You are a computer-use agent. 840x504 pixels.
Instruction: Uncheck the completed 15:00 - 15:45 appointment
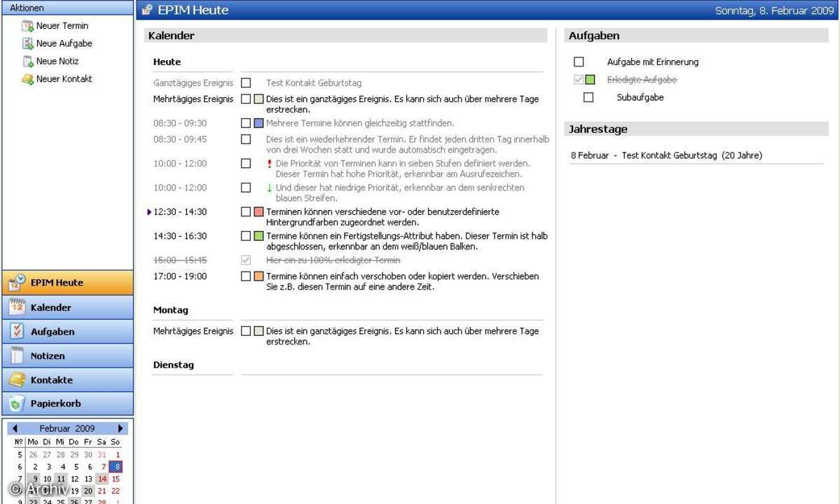[246, 260]
